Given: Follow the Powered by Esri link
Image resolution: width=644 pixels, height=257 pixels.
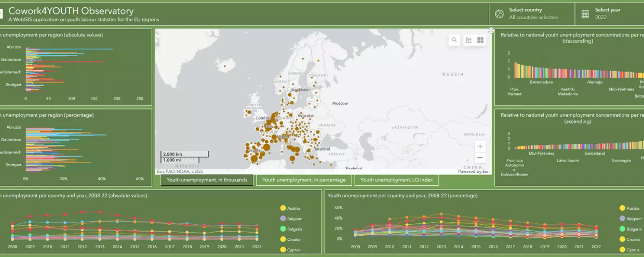Looking at the screenshot, I should (473, 171).
